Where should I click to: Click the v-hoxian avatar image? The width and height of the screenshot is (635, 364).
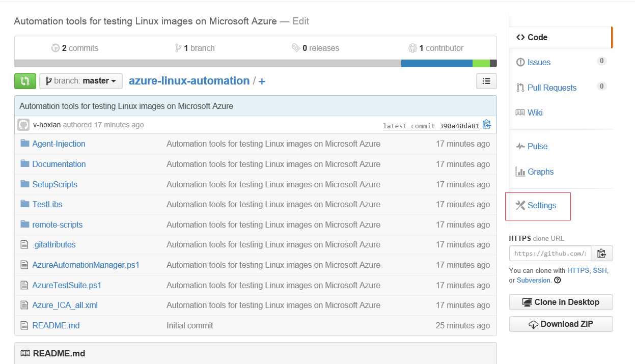[x=23, y=125]
